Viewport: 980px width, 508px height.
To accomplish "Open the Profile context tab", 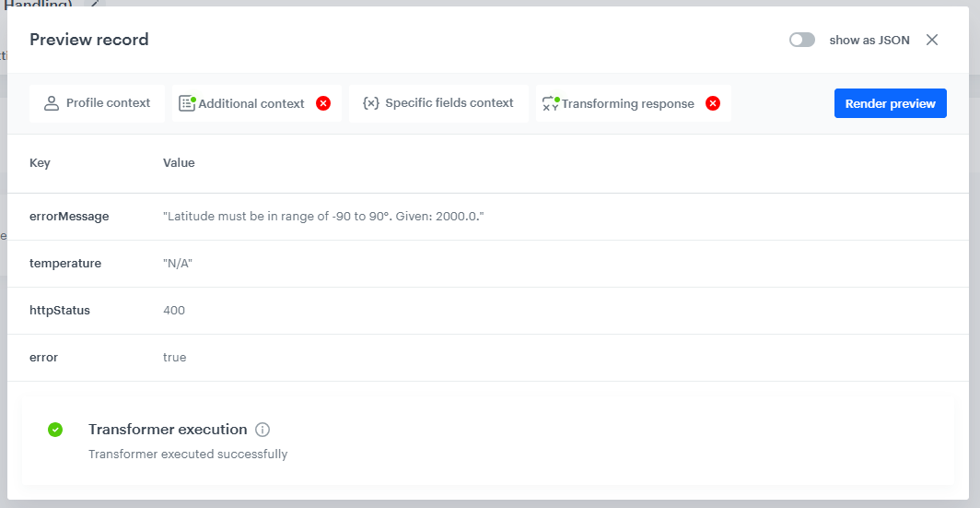I will pos(97,103).
